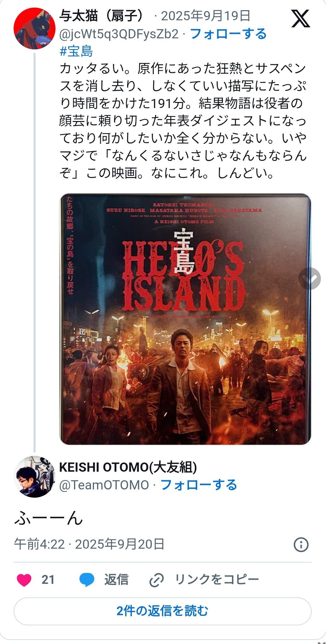The image size is (330, 644).
Task: Open the tweet info icon
Action: point(301,545)
